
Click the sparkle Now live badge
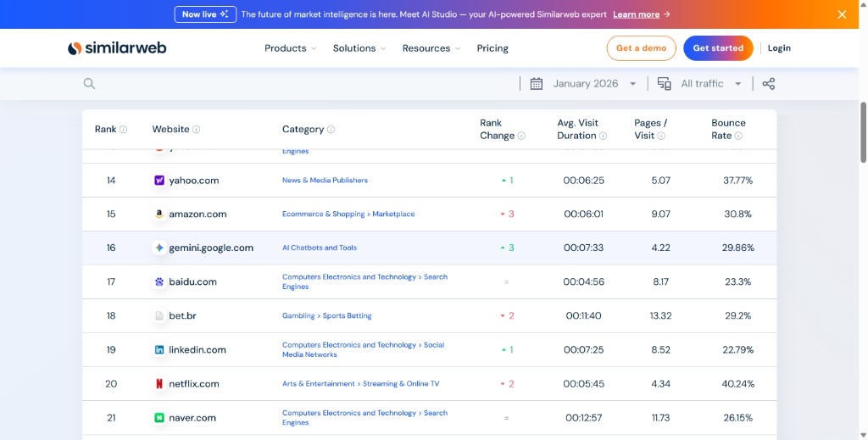click(205, 14)
